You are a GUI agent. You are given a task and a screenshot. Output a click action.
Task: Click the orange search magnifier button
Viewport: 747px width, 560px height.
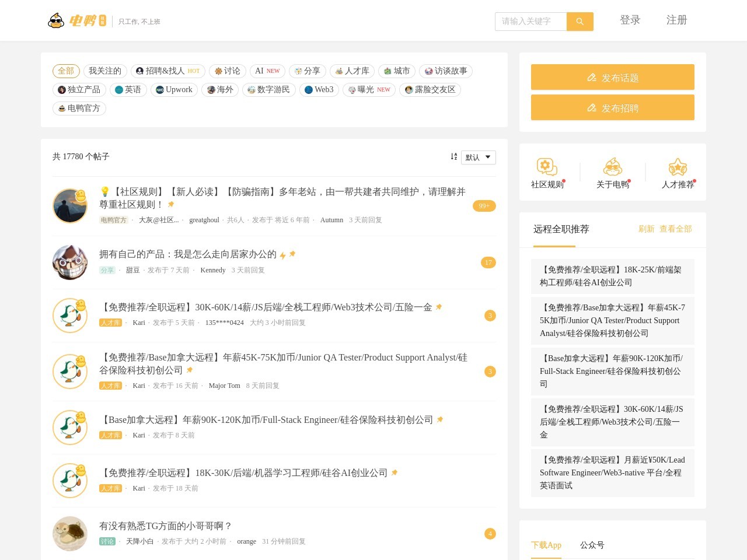point(580,22)
